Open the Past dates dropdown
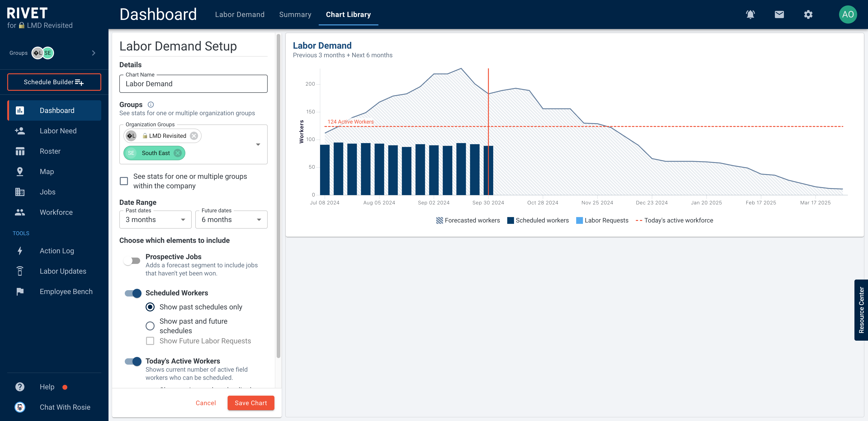This screenshot has height=421, width=868. (x=155, y=220)
